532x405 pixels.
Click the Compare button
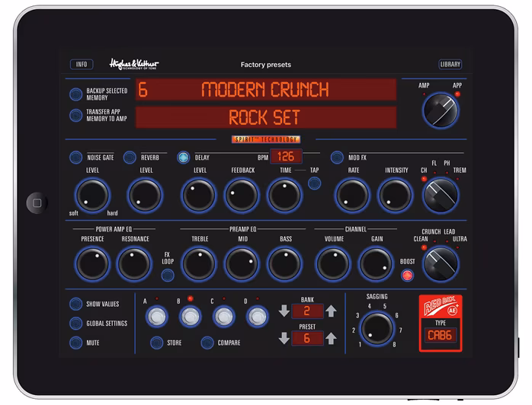[207, 343]
